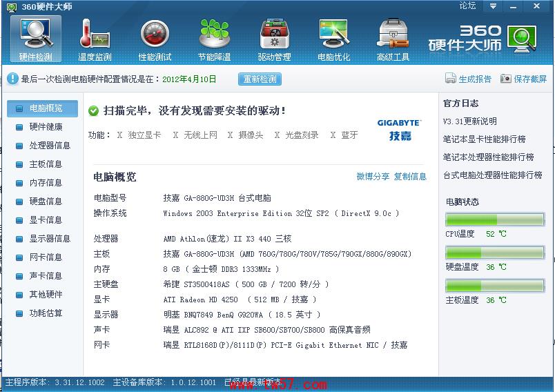
Task: Click the GIGABYTE 技嘉 brand logo
Action: [x=399, y=129]
